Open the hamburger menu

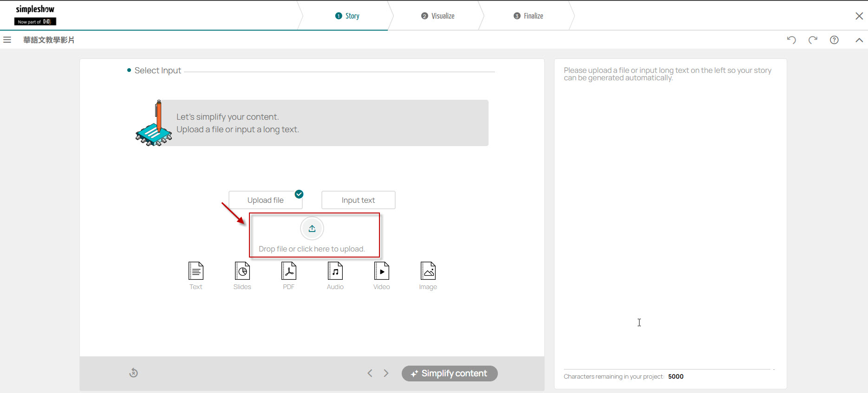point(7,40)
